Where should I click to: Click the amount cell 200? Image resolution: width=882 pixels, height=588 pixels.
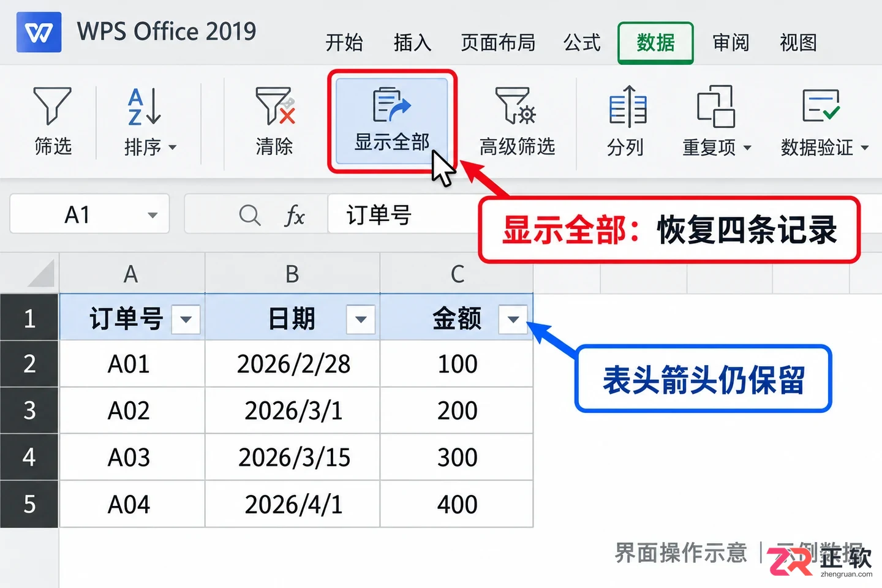pyautogui.click(x=457, y=410)
